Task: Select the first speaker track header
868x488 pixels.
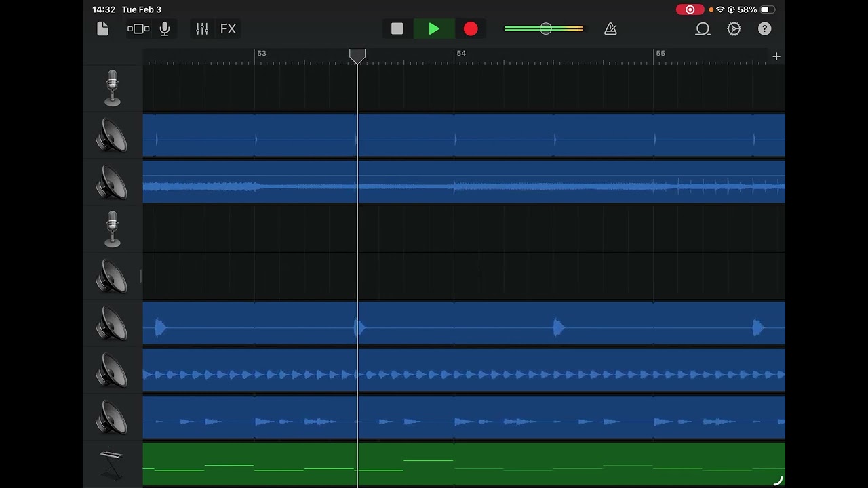Action: (x=113, y=136)
